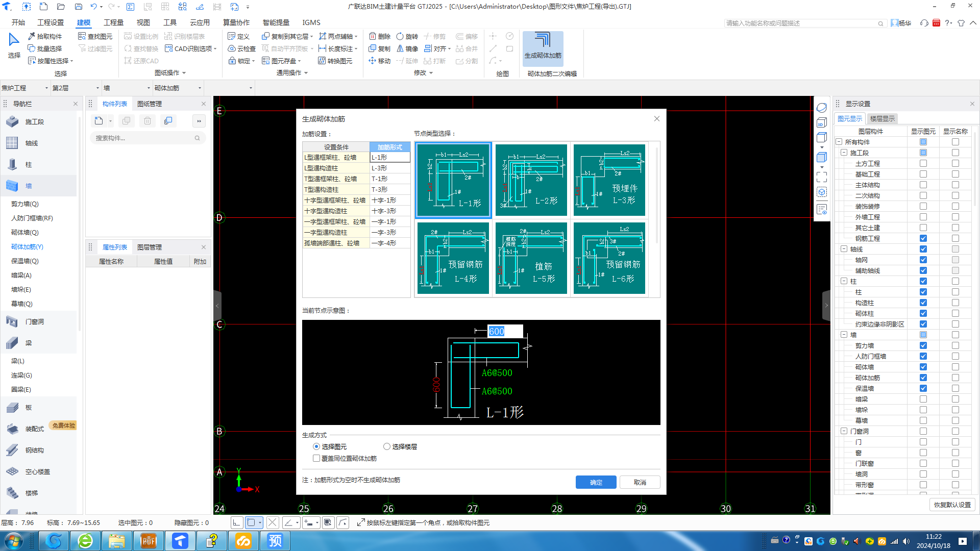Screen dimensions: 980x551
Task: Click the 确定 button in dialog
Action: (596, 482)
